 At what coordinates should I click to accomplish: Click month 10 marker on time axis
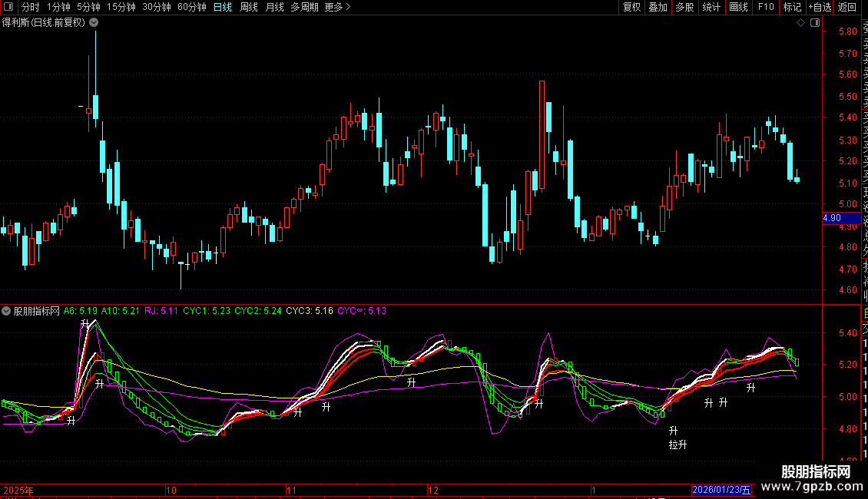click(171, 490)
